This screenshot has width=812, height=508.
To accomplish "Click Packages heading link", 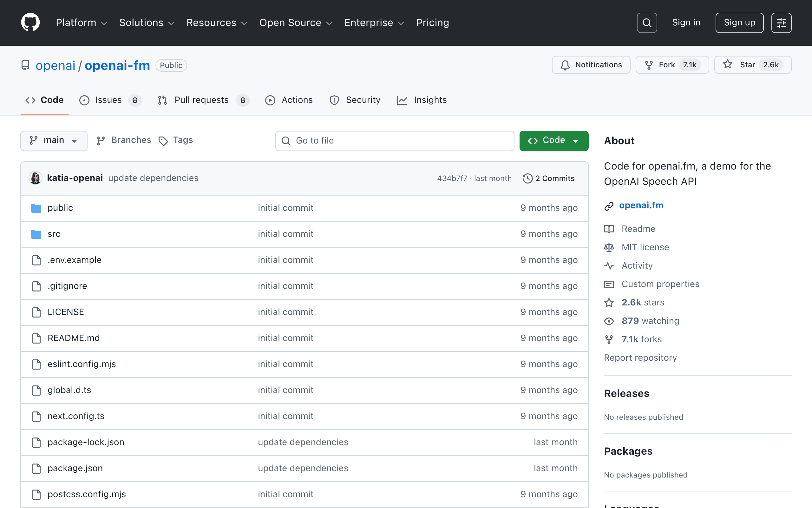I will click(628, 451).
